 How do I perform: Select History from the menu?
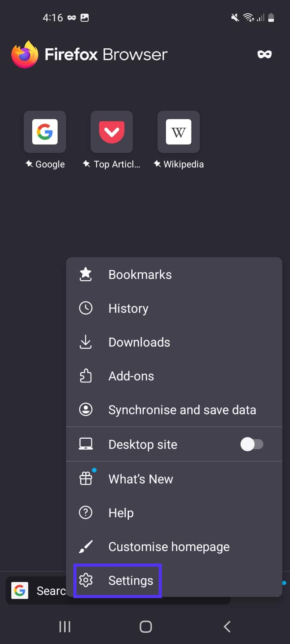pos(128,308)
